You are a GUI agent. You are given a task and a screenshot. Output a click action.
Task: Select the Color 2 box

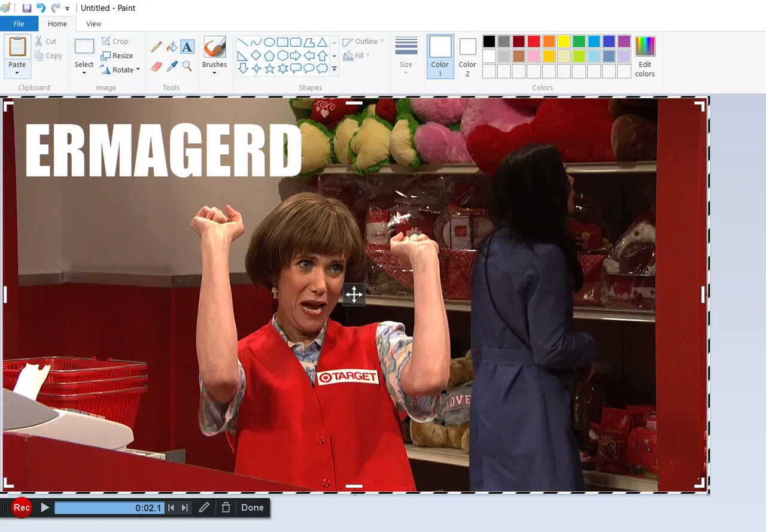pyautogui.click(x=467, y=56)
